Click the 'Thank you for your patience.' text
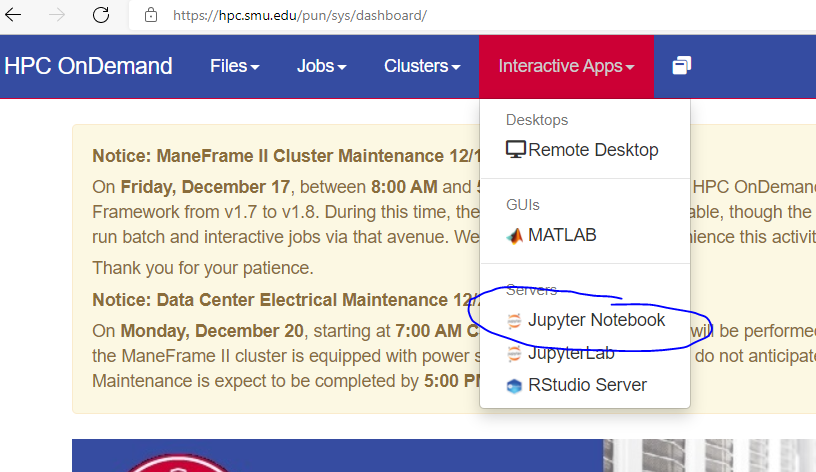This screenshot has width=816, height=472. point(203,268)
